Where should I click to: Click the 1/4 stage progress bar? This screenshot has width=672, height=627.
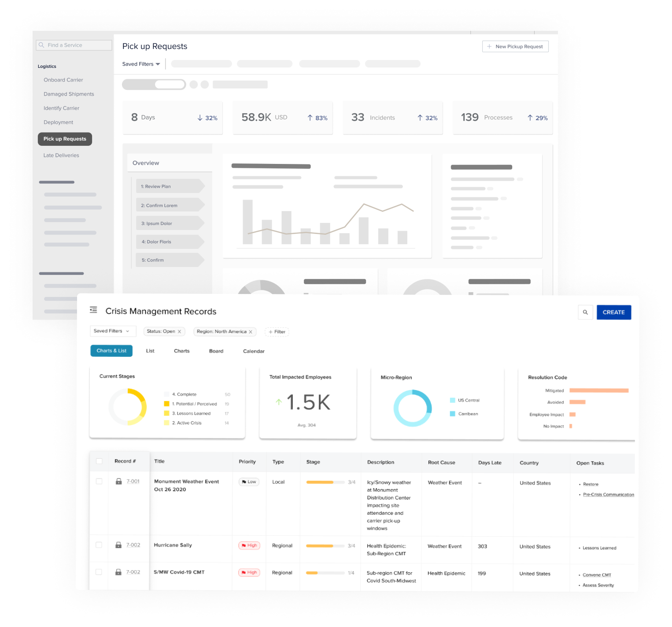pyautogui.click(x=325, y=573)
